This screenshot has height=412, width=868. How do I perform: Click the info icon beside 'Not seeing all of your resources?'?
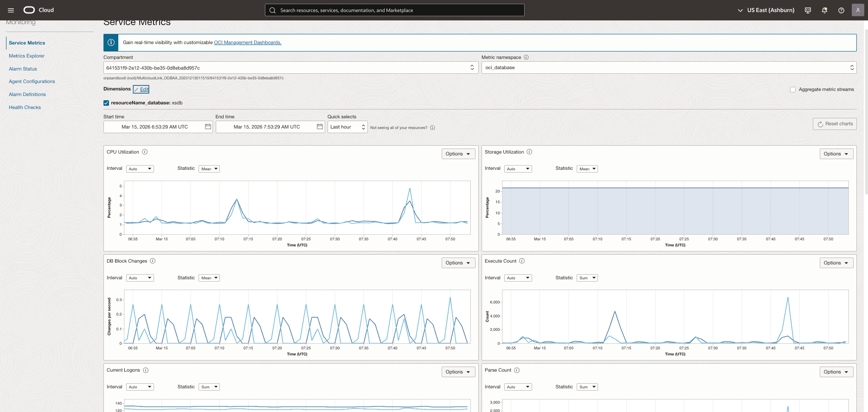pos(432,128)
